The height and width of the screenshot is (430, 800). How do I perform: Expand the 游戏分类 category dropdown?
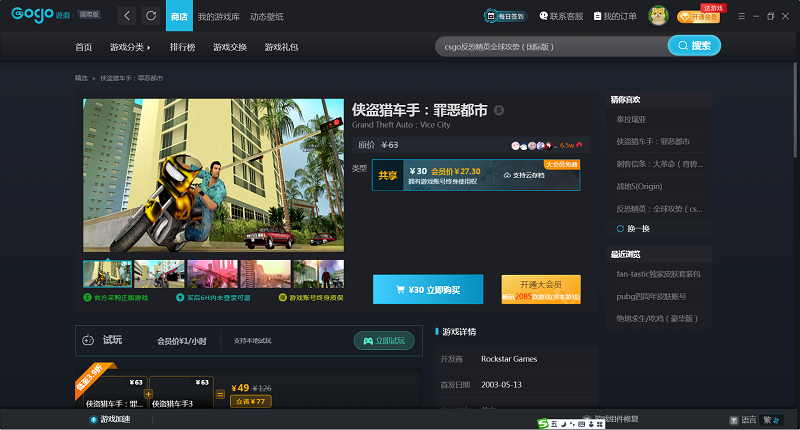pos(130,47)
